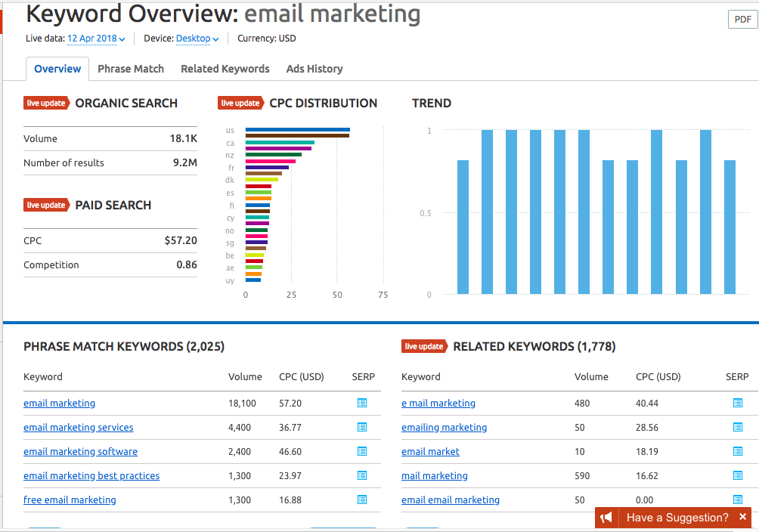The image size is (759, 532).
Task: Open the Ads History tab
Action: [x=314, y=69]
